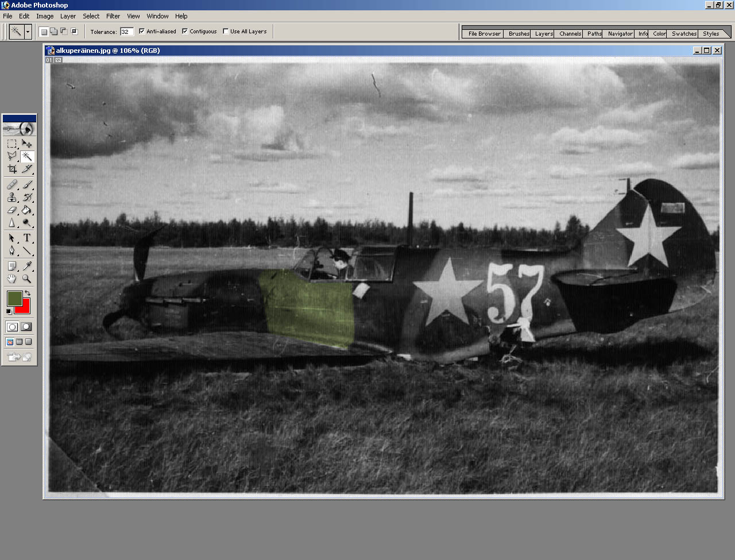This screenshot has width=735, height=560.
Task: Jump to ImageReady button in toolbox
Action: pyautogui.click(x=20, y=357)
